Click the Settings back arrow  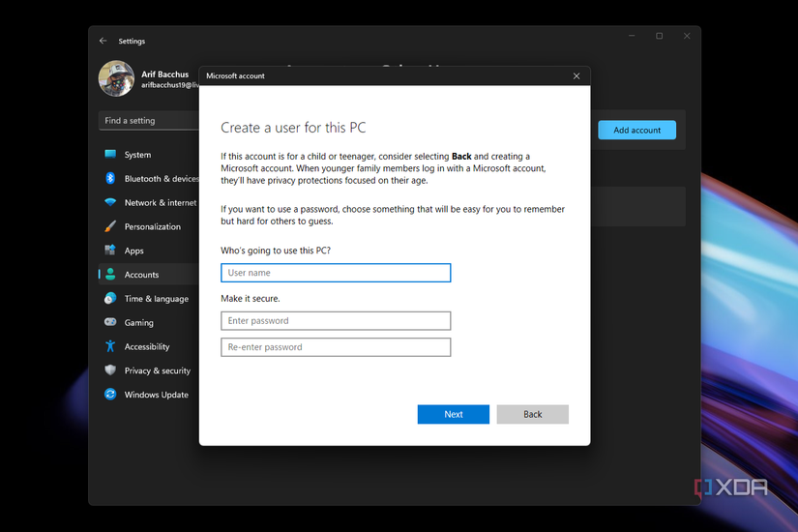point(103,42)
